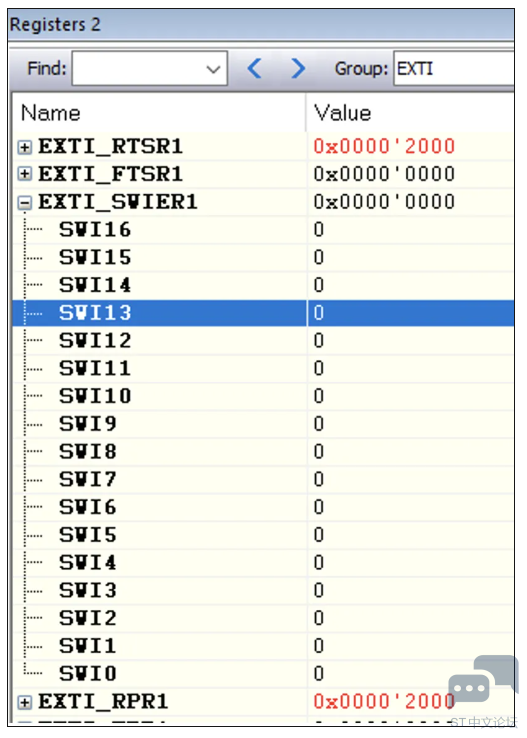
Task: Click EXTI_FTSR1 value 0x0000'0000
Action: coord(384,174)
